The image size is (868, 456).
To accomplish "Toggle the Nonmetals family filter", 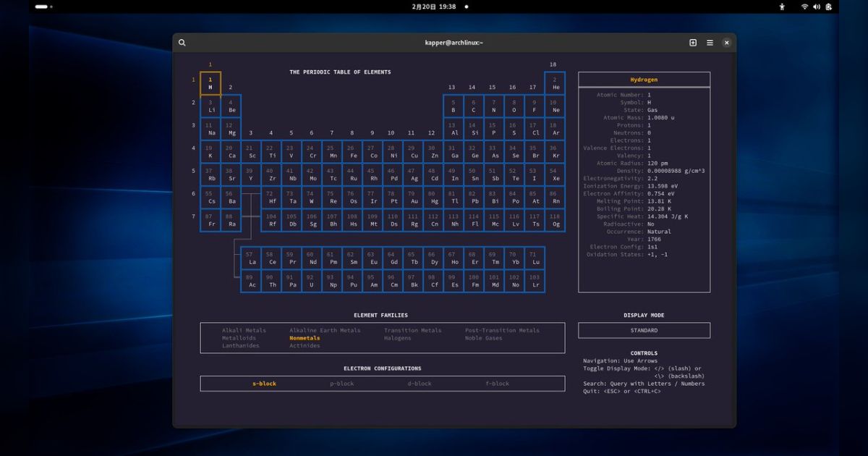I will coord(305,337).
